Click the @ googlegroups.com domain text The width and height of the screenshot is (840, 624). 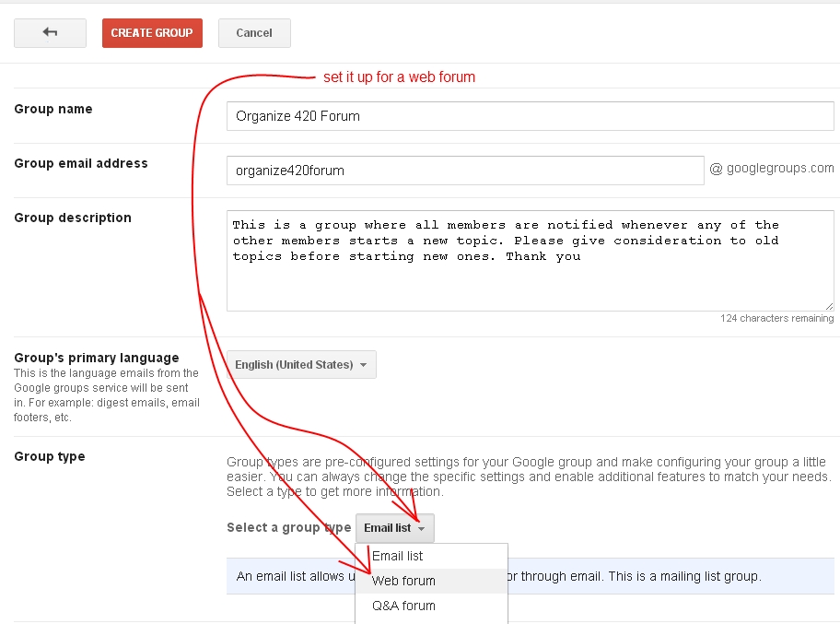pos(772,168)
